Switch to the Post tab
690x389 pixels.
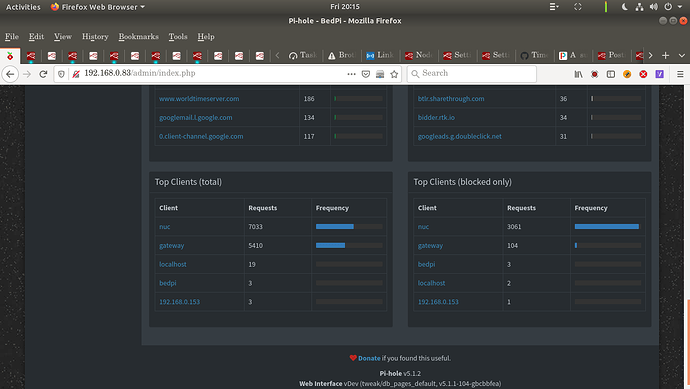(612, 55)
